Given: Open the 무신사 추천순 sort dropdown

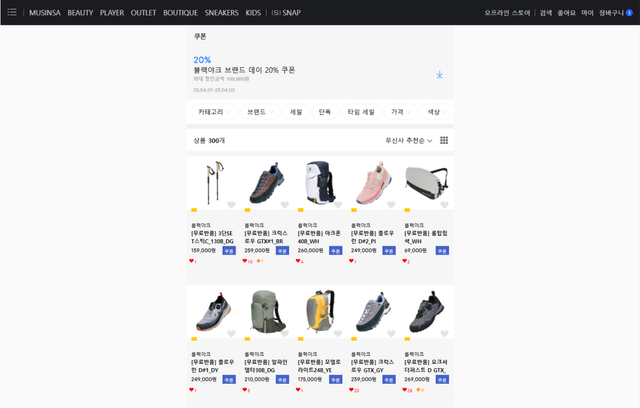Looking at the screenshot, I should click(409, 140).
